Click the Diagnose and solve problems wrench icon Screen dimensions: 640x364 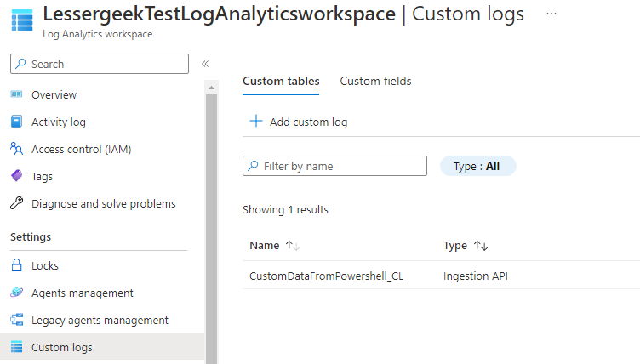tap(16, 203)
